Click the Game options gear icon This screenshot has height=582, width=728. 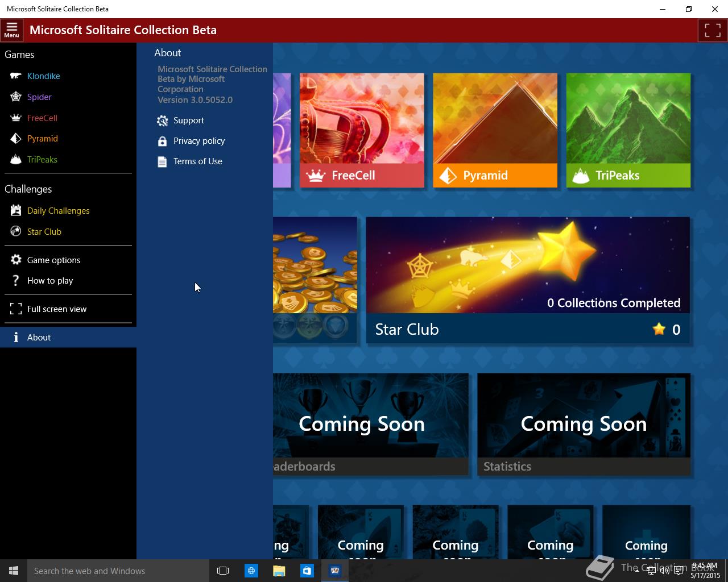click(16, 260)
